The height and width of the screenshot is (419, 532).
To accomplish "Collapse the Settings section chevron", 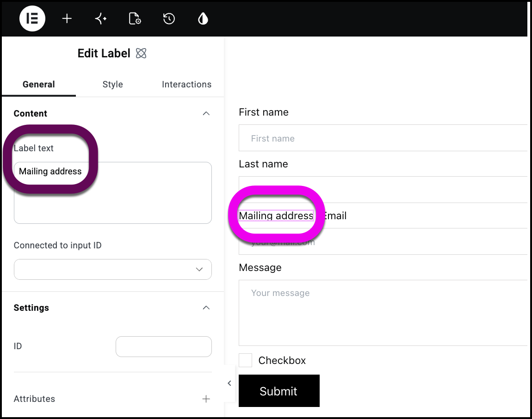I will point(206,308).
